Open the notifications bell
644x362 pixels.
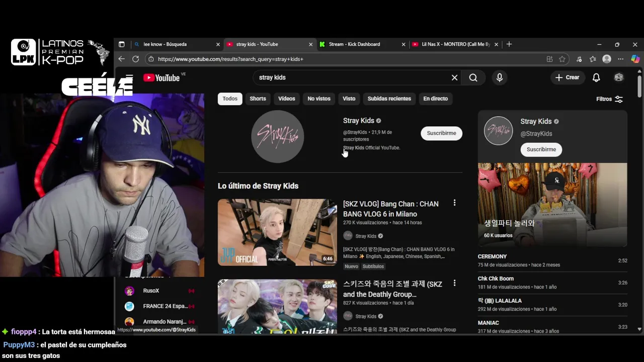coord(596,77)
